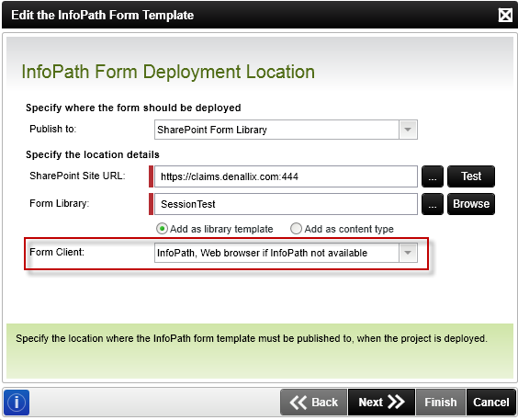The width and height of the screenshot is (518, 420).
Task: Select the 'Add as content type' radio button
Action: pyautogui.click(x=296, y=229)
